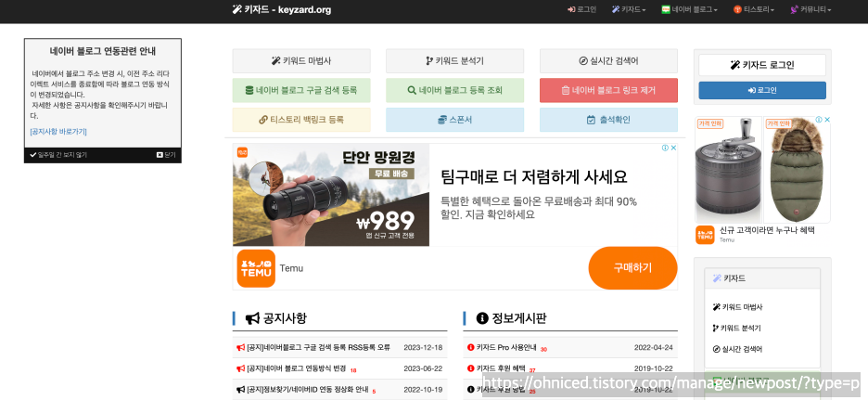
Task: Click the date 2023-12-18 in 공지사항 list
Action: pos(423,347)
